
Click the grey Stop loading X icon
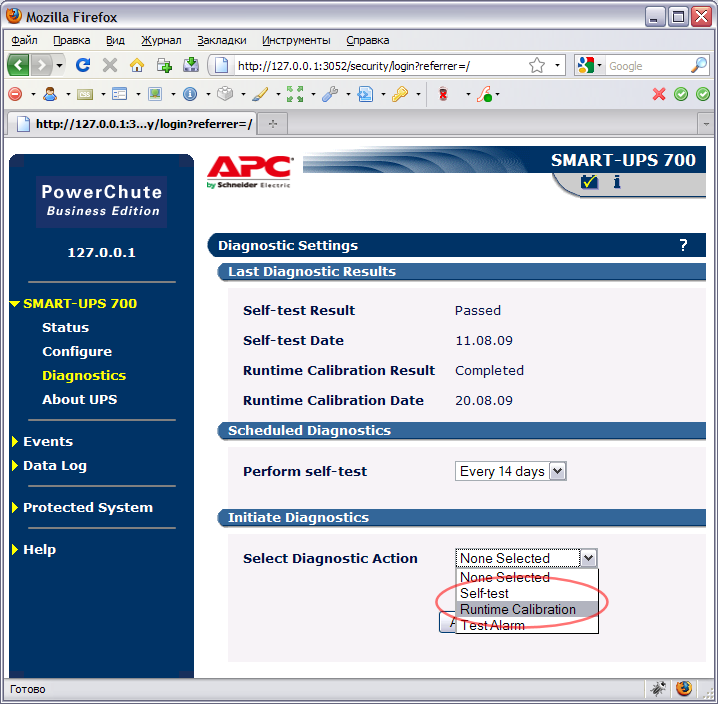(110, 65)
